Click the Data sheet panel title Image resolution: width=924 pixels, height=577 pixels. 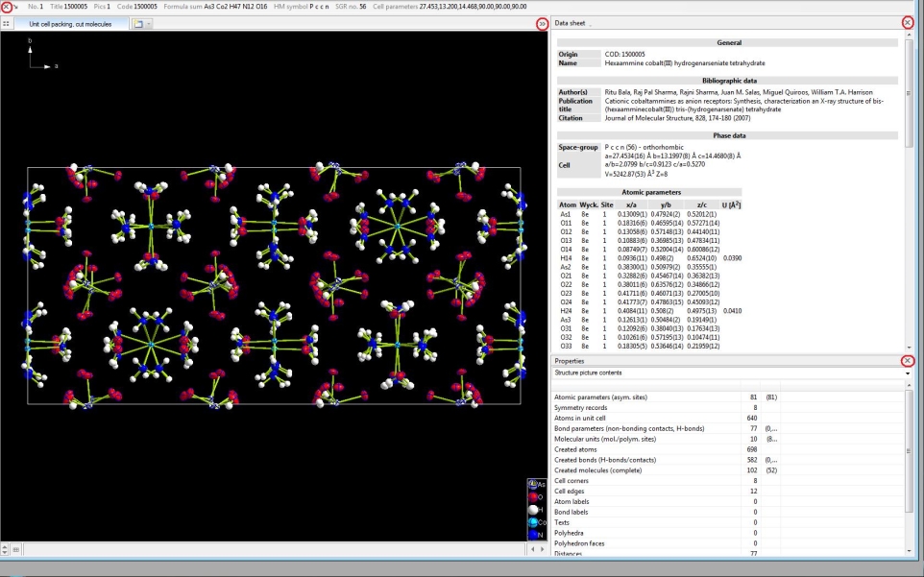[x=571, y=22]
